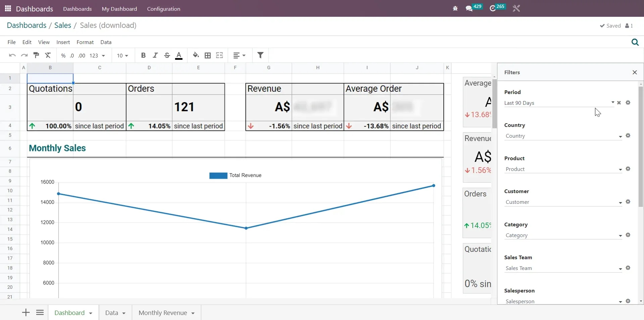Click the Dashboards breadcrumb link
This screenshot has height=320, width=644.
26,25
